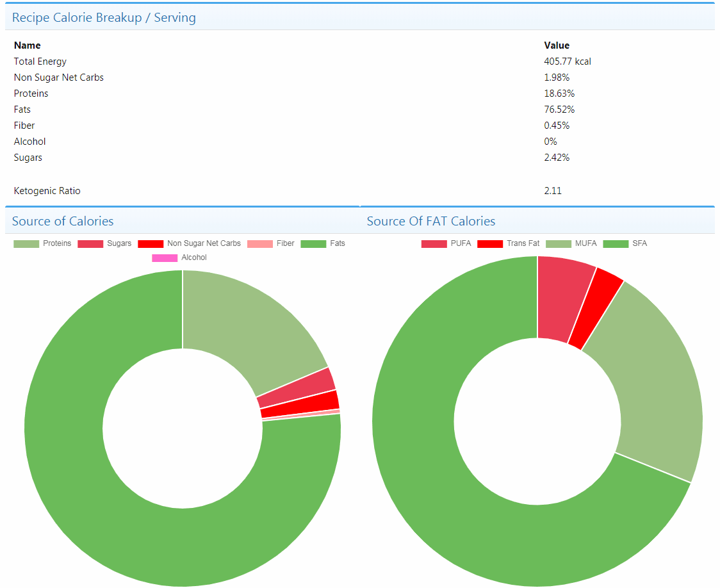Click the PUFA slice in FAT Calories chart

561,298
